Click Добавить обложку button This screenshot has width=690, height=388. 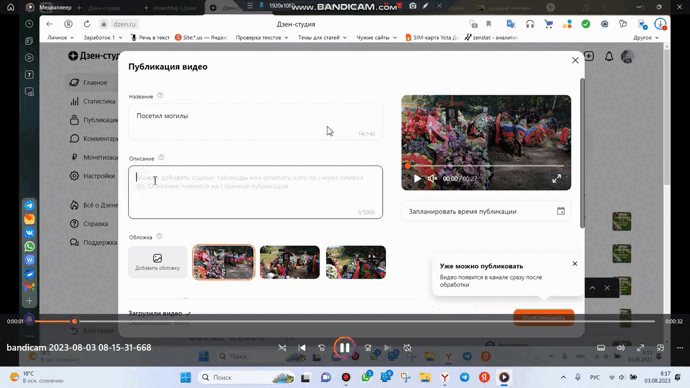[x=157, y=262]
